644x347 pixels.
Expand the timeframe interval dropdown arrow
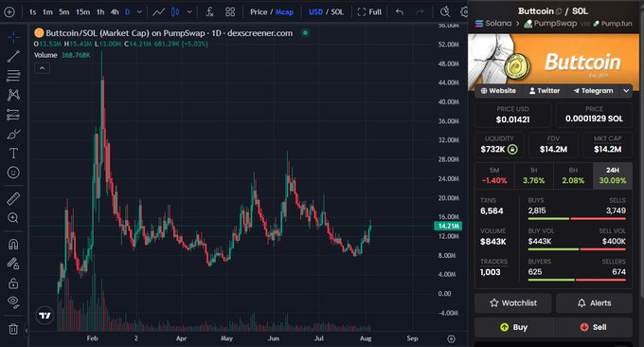139,12
